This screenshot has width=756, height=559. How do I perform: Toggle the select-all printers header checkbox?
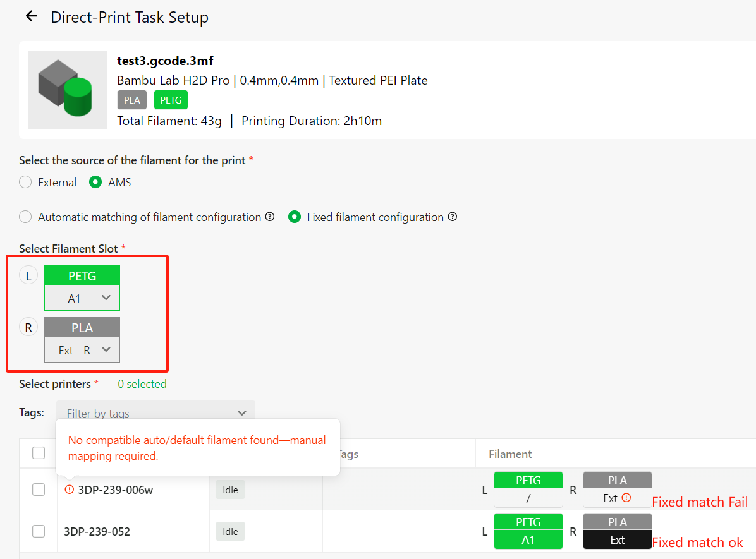39,453
